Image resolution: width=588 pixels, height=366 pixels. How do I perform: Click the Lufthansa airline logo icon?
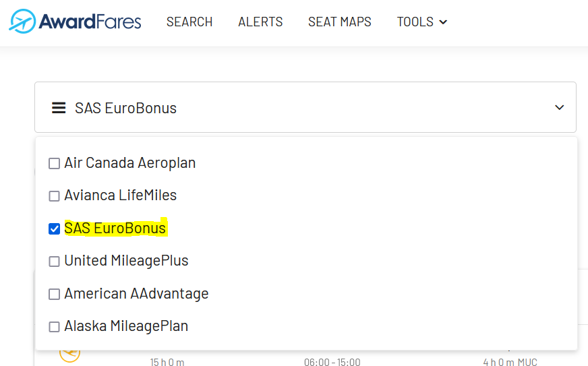[69, 353]
